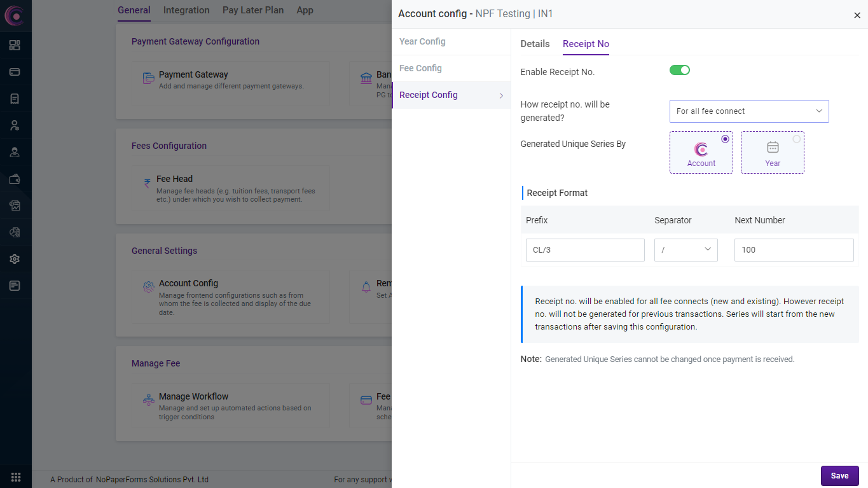This screenshot has height=488, width=868.
Task: Select Year for unique series generation
Action: point(772,153)
